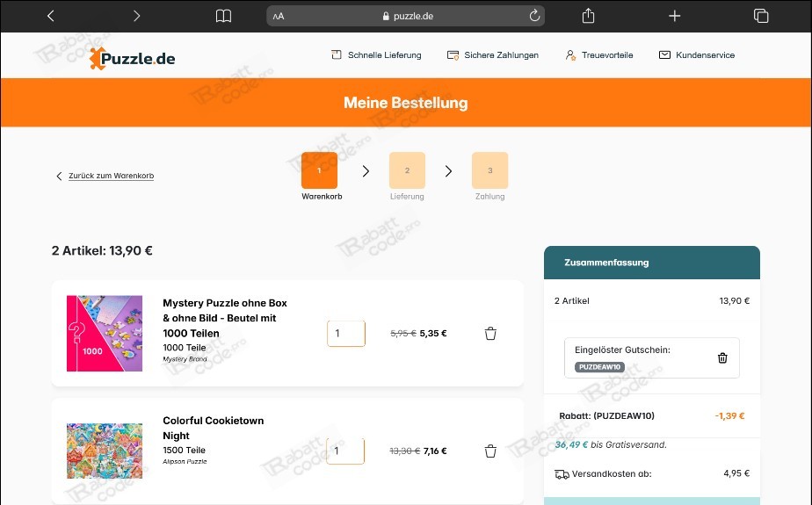This screenshot has width=812, height=505.
Task: Click the Sichere Zahlungen card icon
Action: point(453,55)
